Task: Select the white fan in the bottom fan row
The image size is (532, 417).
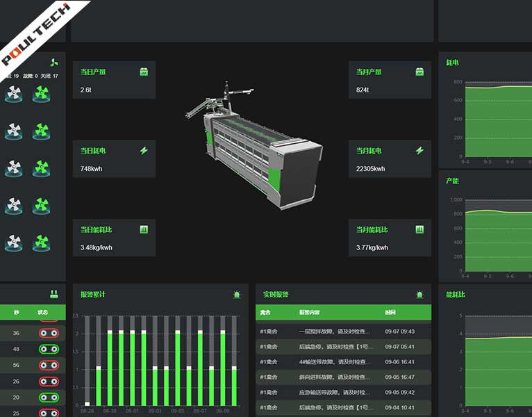Action: point(14,243)
